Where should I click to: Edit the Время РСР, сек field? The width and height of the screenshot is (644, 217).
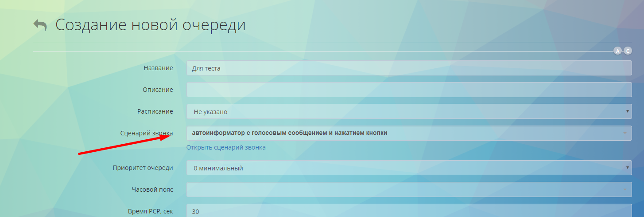pyautogui.click(x=409, y=210)
